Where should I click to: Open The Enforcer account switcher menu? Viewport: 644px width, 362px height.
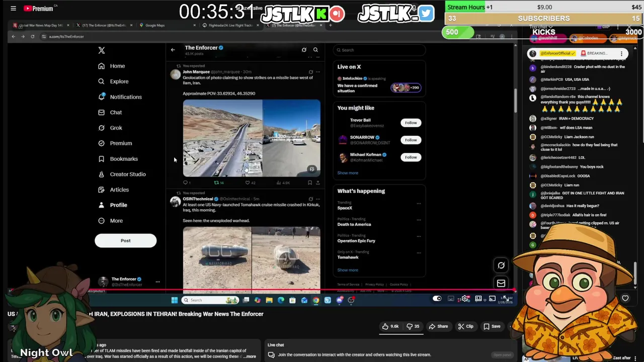point(157,282)
